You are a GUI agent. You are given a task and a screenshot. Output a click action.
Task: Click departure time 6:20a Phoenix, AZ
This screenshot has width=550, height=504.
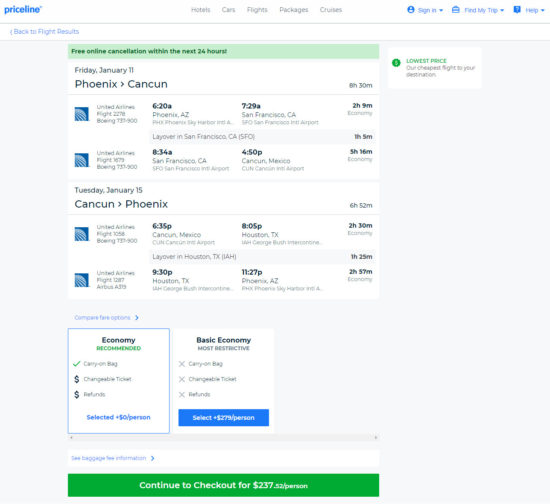(162, 106)
